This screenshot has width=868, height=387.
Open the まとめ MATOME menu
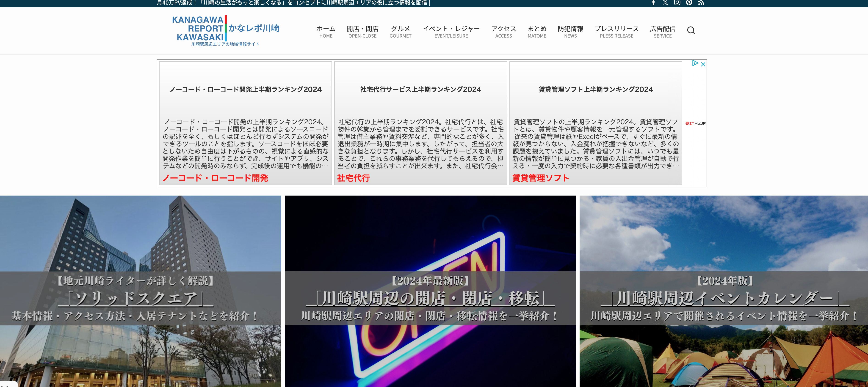pyautogui.click(x=537, y=32)
